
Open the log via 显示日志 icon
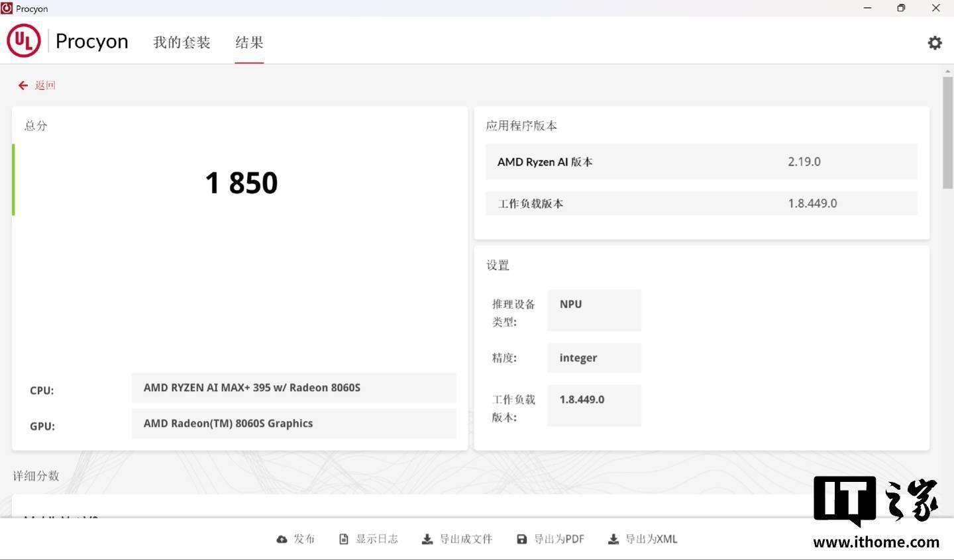[343, 539]
